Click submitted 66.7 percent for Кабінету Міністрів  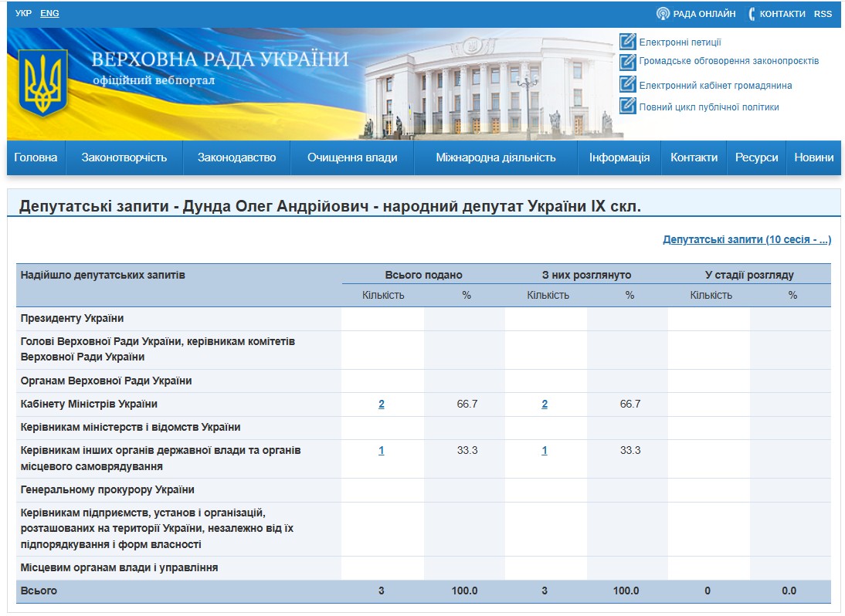[x=467, y=404]
